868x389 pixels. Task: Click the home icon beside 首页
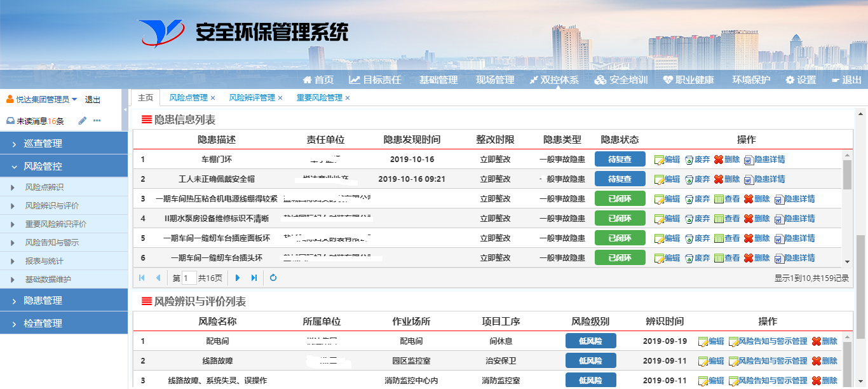coord(306,79)
